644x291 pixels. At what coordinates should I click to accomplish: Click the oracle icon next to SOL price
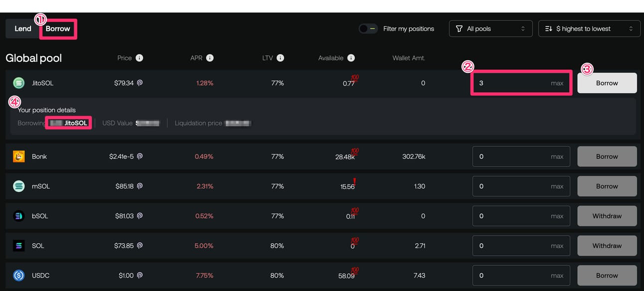(140, 246)
